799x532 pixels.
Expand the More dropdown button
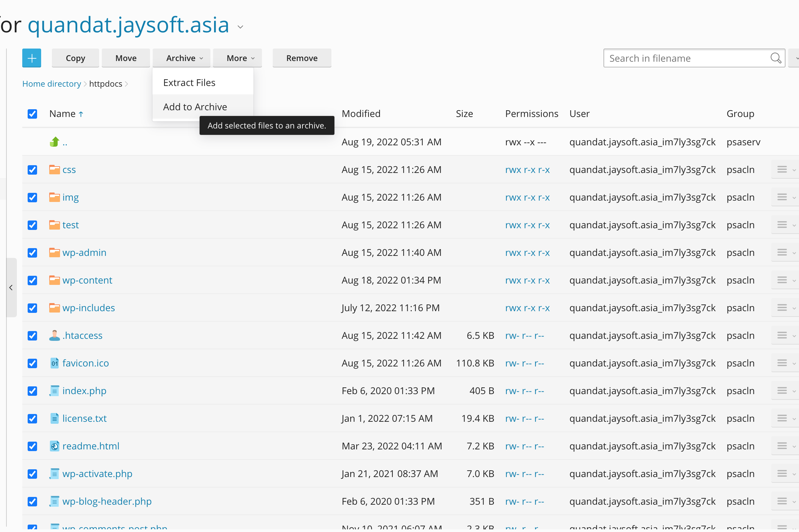click(237, 58)
